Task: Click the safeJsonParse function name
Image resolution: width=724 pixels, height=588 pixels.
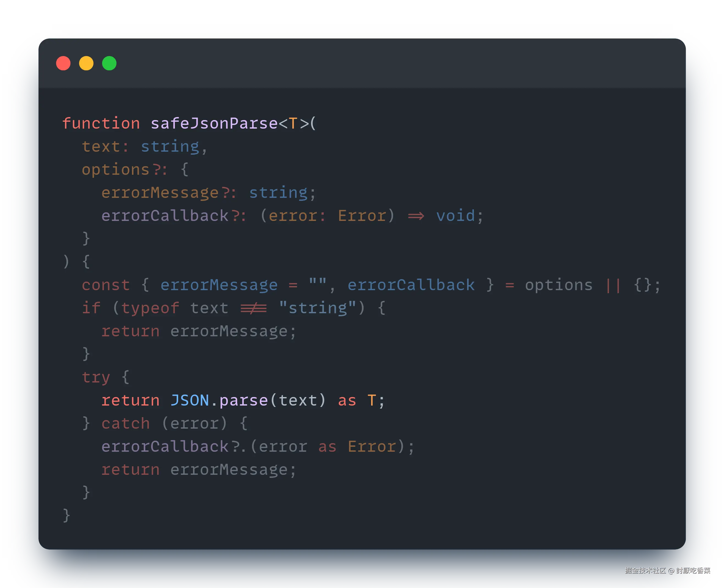Action: point(214,123)
